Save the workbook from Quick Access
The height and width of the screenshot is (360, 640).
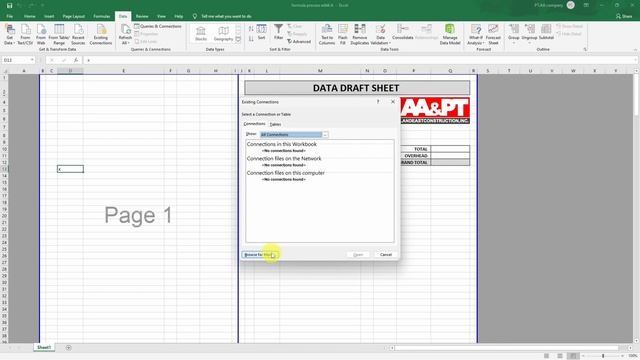click(x=9, y=5)
